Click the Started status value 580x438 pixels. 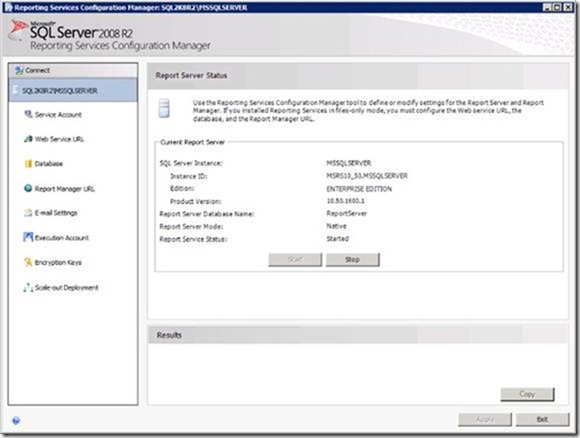point(337,238)
